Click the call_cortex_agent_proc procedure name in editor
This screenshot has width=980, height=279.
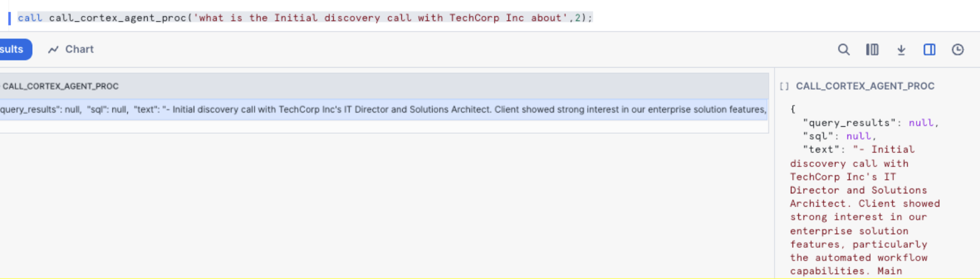[118, 18]
